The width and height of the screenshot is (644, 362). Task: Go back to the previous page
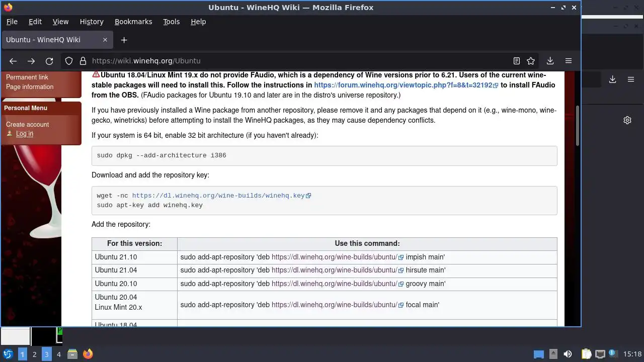(x=13, y=61)
